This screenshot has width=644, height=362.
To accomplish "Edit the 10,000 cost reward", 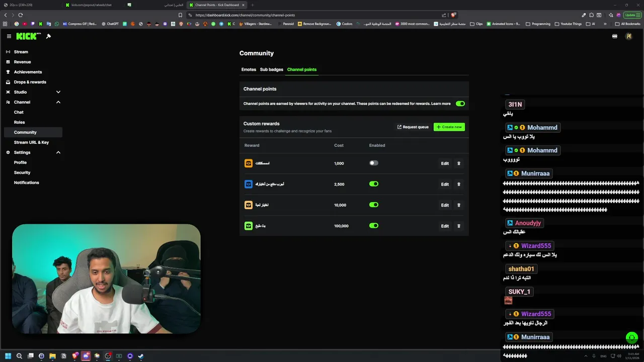I will [445, 205].
